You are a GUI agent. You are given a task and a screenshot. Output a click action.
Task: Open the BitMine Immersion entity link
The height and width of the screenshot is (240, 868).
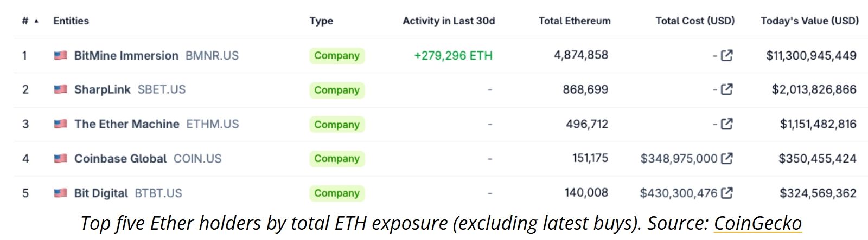click(126, 55)
